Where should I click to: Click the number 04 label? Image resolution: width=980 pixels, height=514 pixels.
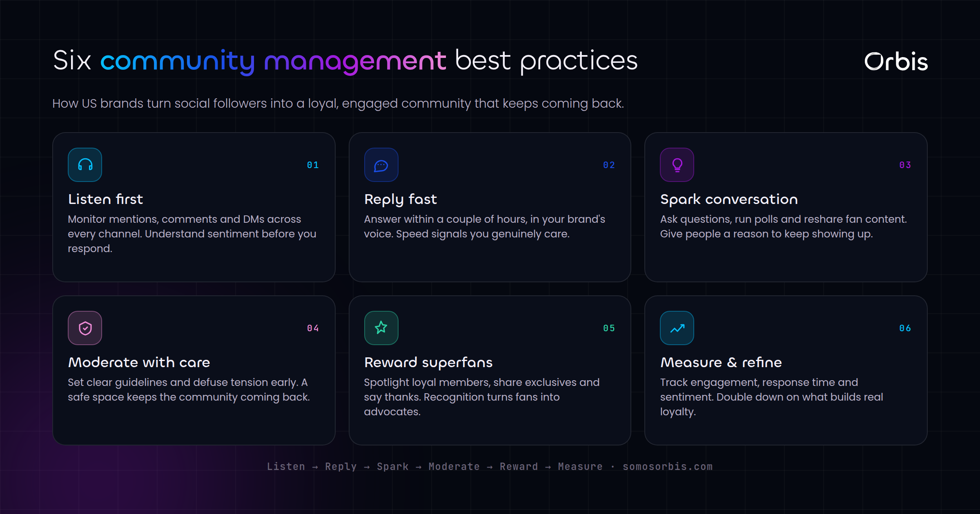coord(313,328)
